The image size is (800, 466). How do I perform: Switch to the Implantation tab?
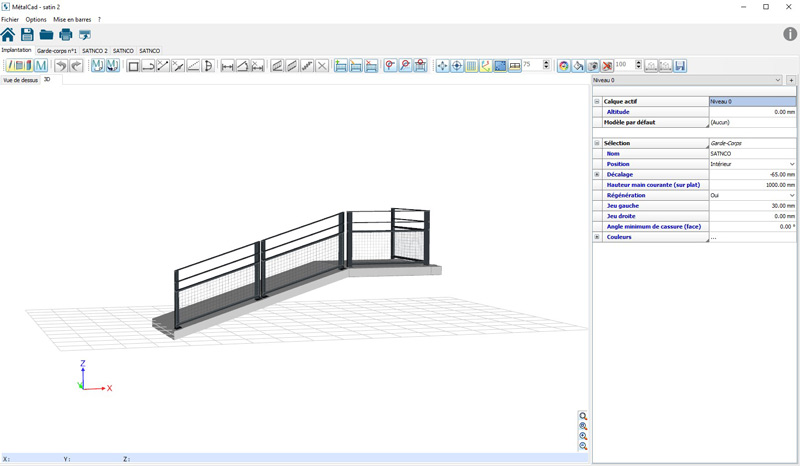tap(16, 51)
